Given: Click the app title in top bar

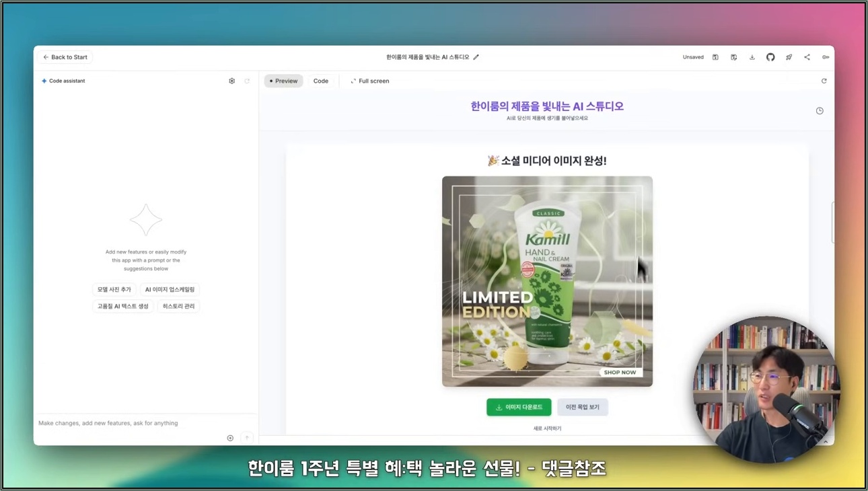Looking at the screenshot, I should point(428,57).
